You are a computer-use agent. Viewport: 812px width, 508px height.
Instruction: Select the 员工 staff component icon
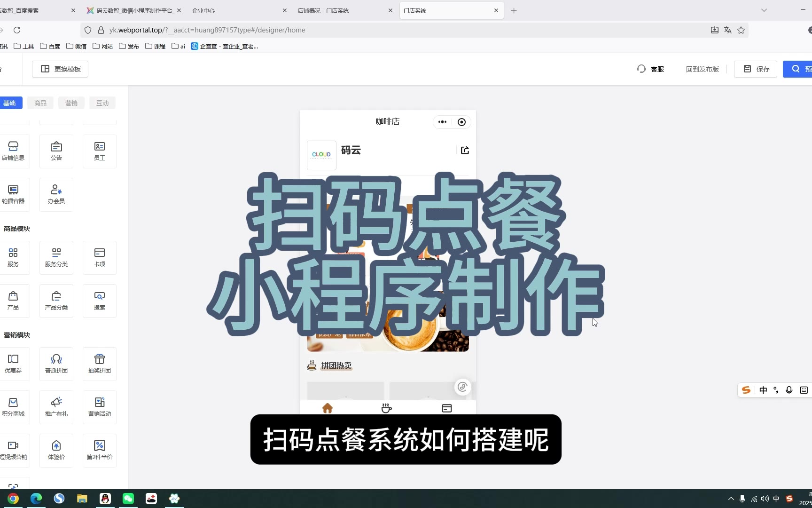point(100,151)
